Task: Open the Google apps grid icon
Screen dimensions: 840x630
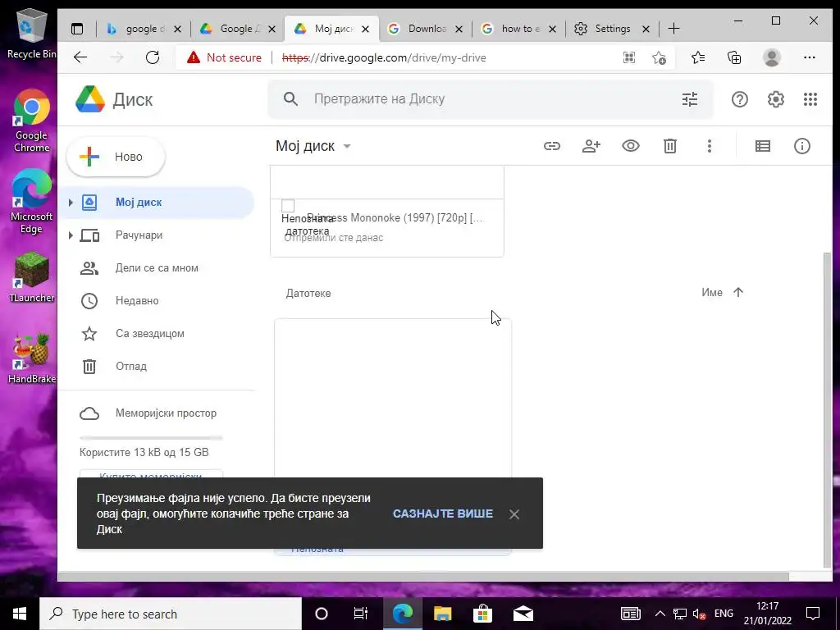Action: click(810, 99)
